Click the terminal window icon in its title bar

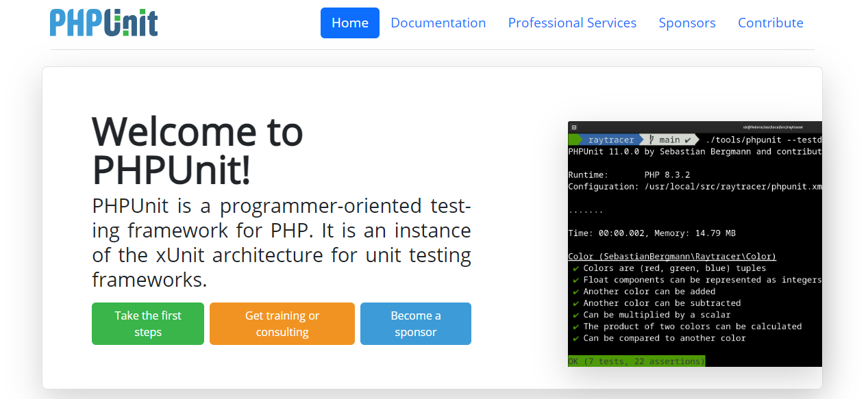(574, 127)
